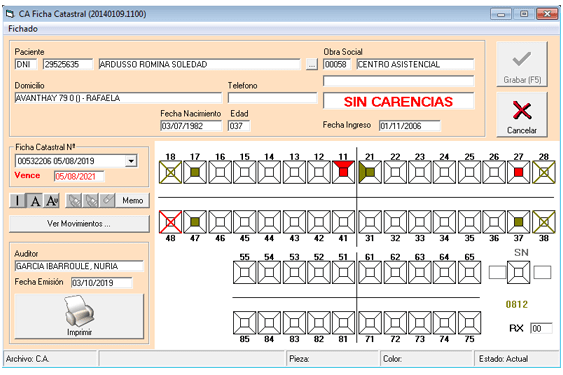Select tooth 11 marked red
The image size is (563, 375).
click(343, 172)
